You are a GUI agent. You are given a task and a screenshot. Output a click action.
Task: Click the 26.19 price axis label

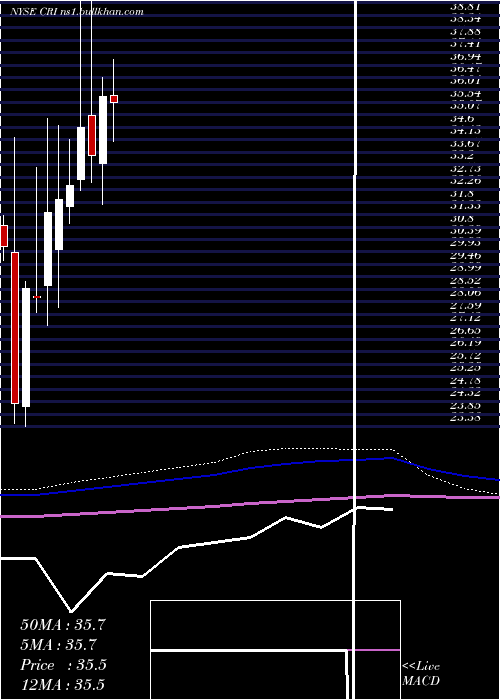click(x=465, y=343)
